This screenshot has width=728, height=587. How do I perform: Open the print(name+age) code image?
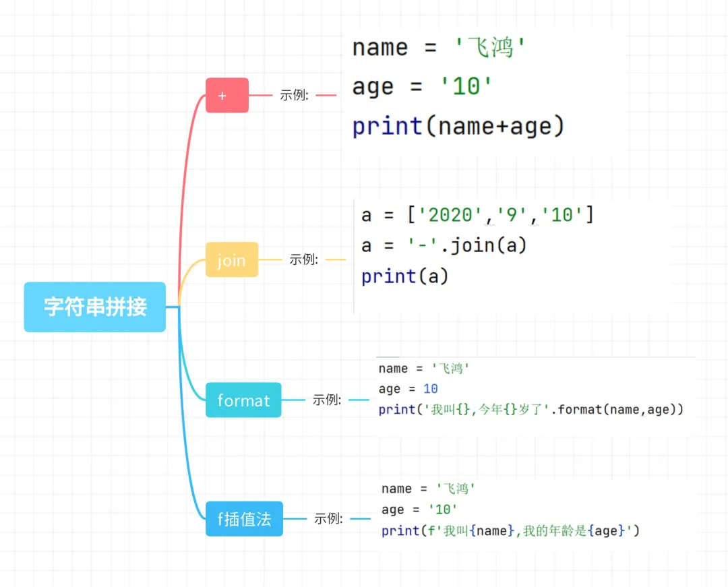pos(485,90)
